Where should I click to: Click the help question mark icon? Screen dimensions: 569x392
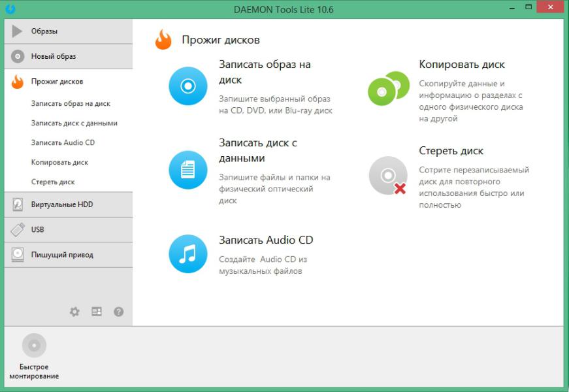click(x=119, y=312)
